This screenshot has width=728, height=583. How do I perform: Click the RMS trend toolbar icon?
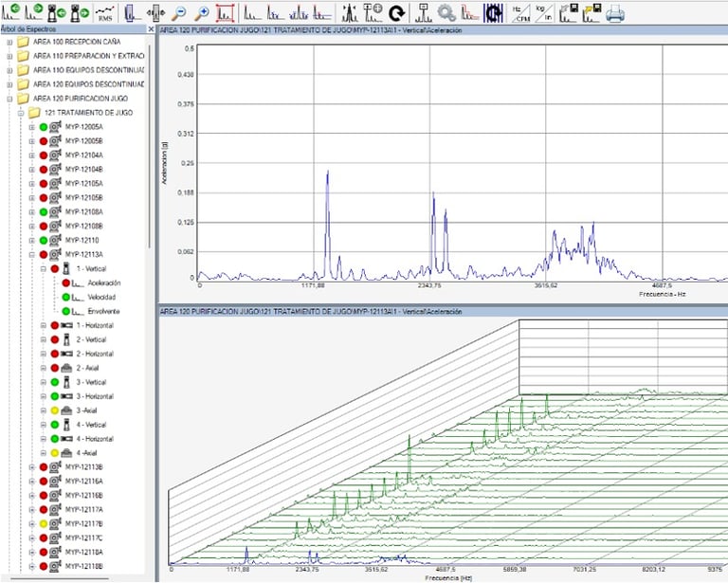coord(106,13)
